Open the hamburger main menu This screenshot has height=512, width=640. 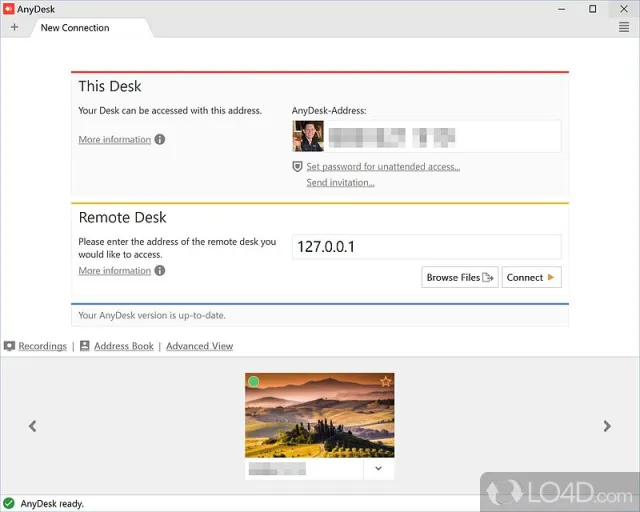click(x=624, y=27)
